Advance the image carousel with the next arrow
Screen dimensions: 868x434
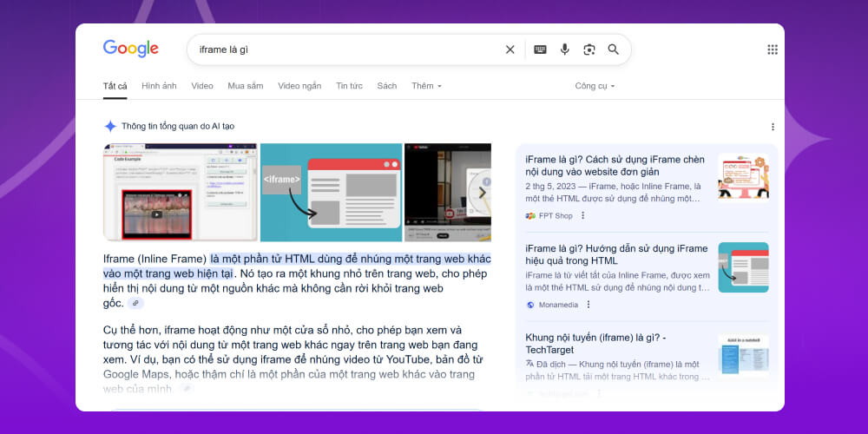click(482, 193)
